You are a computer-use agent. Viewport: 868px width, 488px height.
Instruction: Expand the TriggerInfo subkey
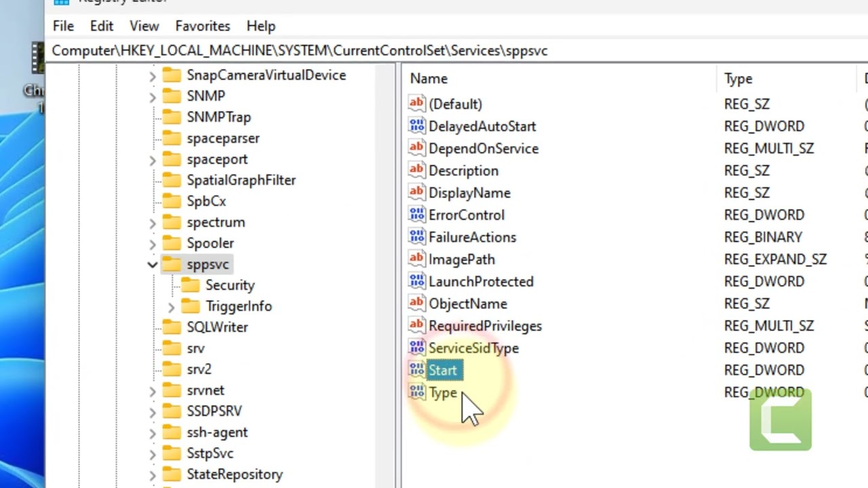(x=172, y=306)
